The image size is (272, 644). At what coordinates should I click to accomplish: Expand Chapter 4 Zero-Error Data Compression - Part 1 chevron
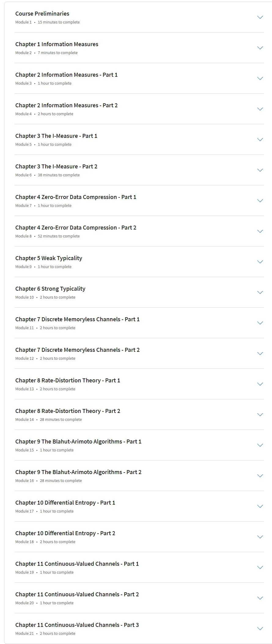click(260, 201)
